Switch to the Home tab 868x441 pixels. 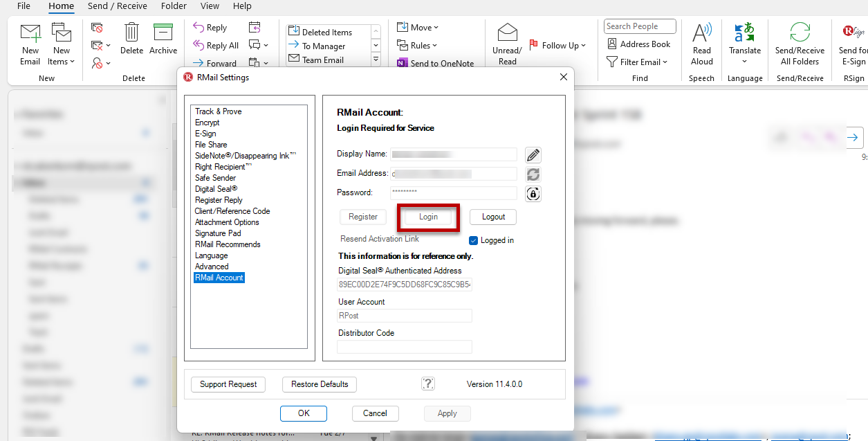61,6
